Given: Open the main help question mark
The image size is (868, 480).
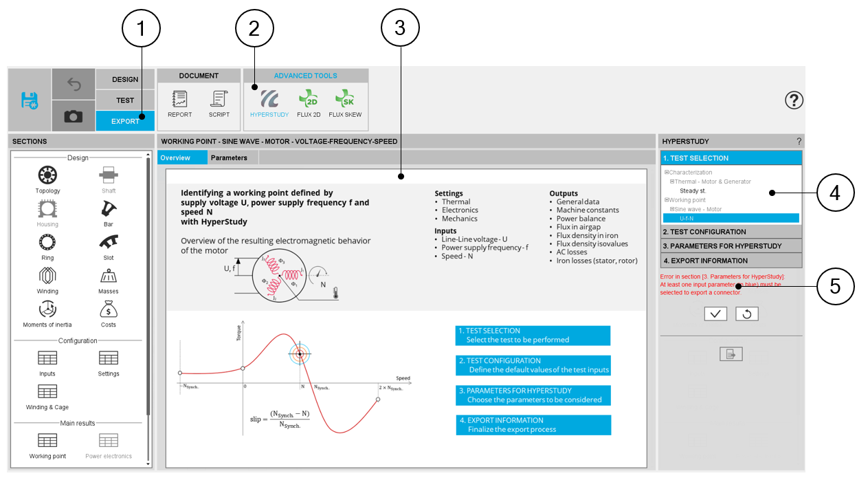Looking at the screenshot, I should click(794, 100).
